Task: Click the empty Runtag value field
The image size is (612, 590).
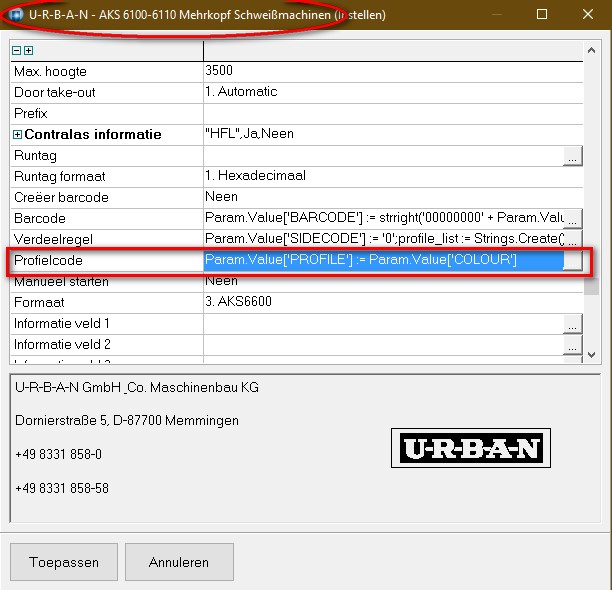Action: coord(384,156)
